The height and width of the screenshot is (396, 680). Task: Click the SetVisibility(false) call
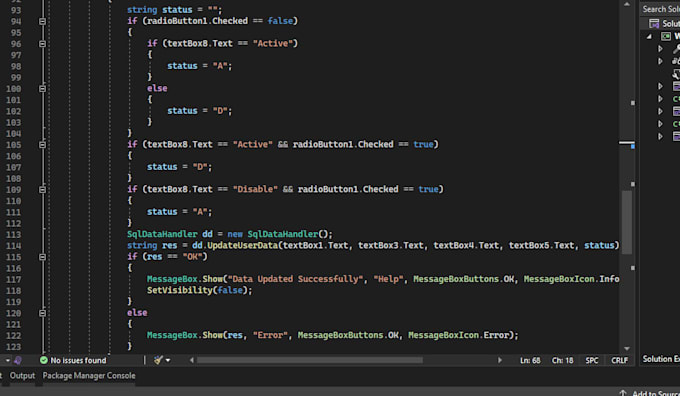click(x=199, y=290)
